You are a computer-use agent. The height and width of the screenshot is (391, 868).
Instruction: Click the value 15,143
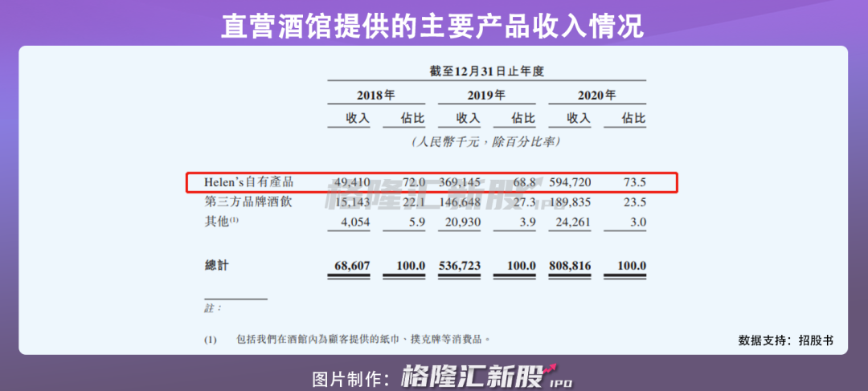pyautogui.click(x=352, y=202)
